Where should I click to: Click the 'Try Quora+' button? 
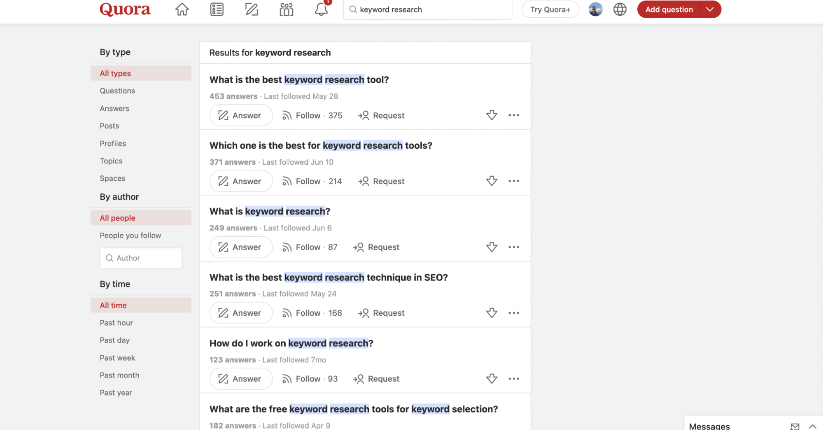[x=550, y=10]
